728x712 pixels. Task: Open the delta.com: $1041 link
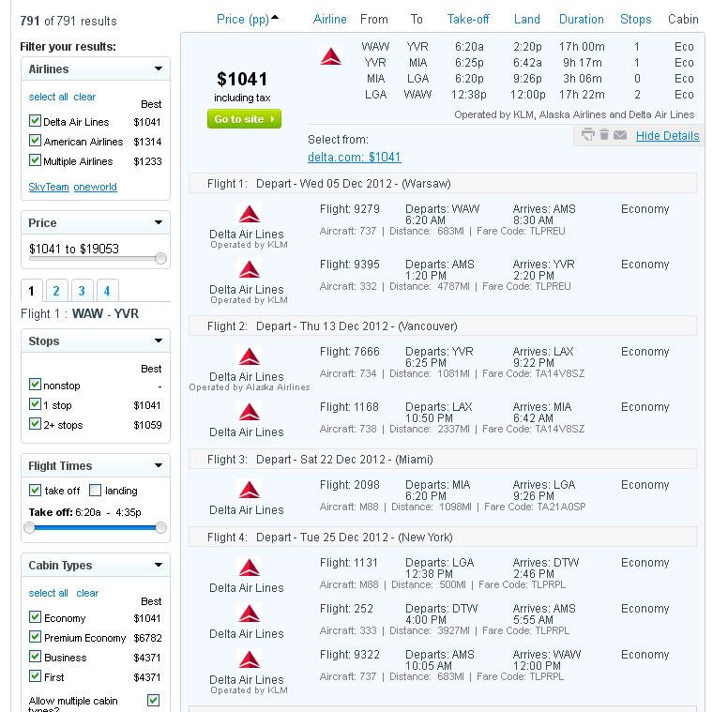pyautogui.click(x=355, y=157)
